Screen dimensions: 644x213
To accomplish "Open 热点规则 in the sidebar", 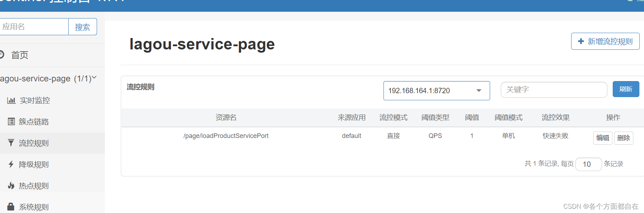I will 52,186.
